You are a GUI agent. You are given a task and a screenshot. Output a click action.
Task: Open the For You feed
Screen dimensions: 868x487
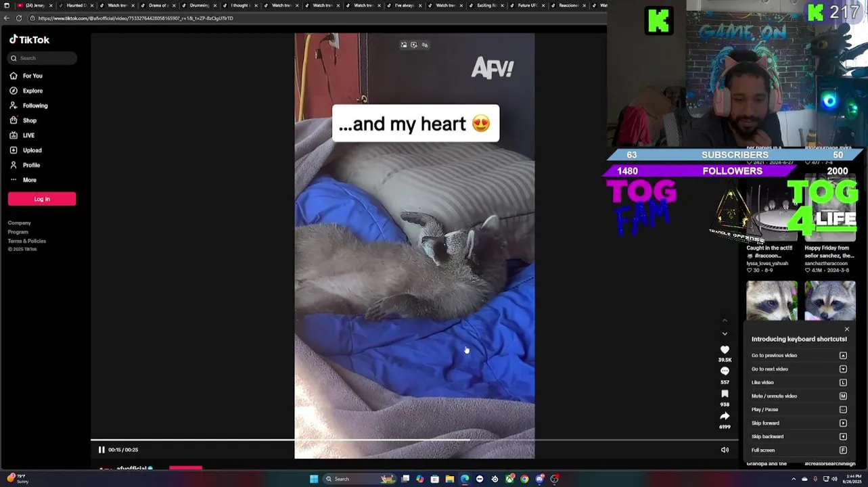coord(26,76)
